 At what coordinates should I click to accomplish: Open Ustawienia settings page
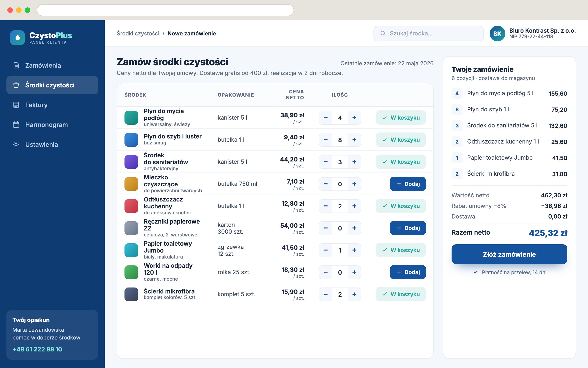point(52,145)
